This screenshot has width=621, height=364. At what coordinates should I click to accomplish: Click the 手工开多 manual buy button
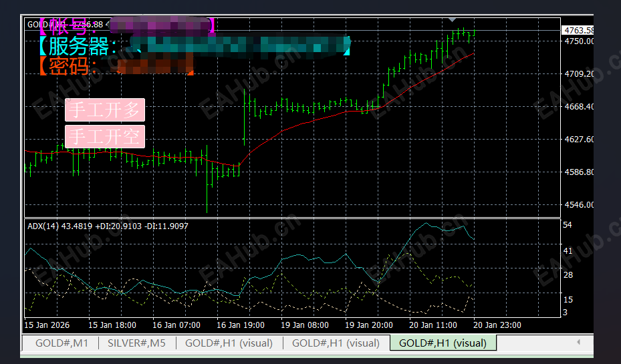tap(105, 110)
